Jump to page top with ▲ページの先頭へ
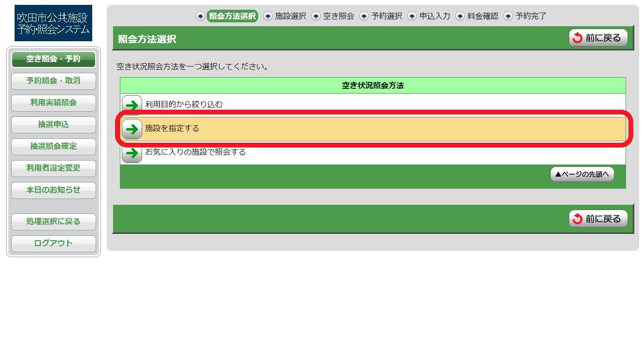Image resolution: width=644 pixels, height=362 pixels. 582,174
